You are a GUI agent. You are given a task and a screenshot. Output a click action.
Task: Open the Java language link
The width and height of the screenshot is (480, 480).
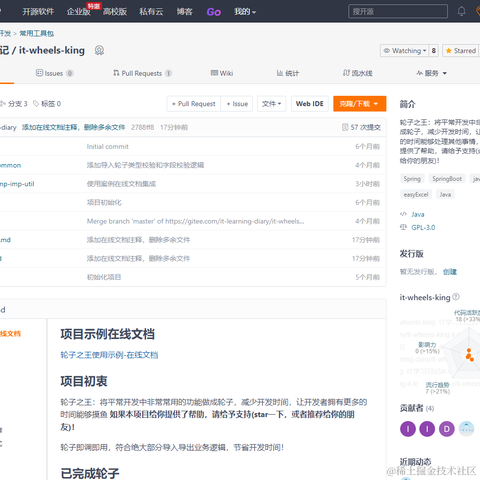click(418, 214)
